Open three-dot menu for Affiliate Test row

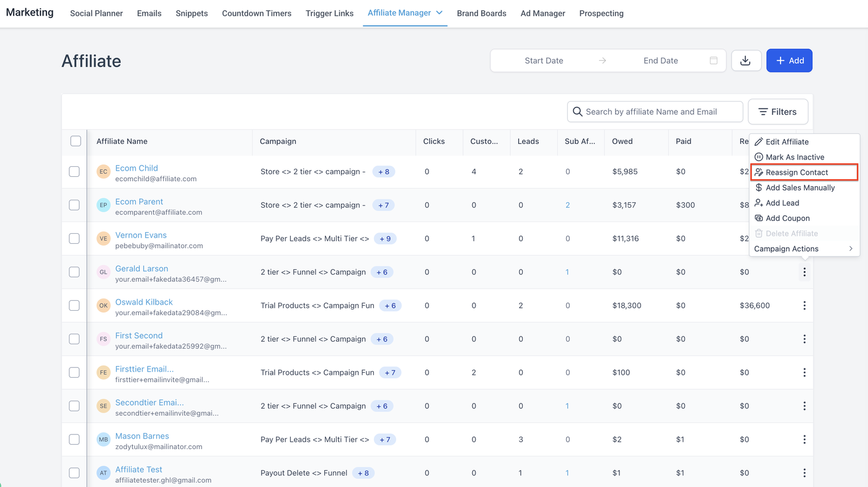pyautogui.click(x=804, y=473)
